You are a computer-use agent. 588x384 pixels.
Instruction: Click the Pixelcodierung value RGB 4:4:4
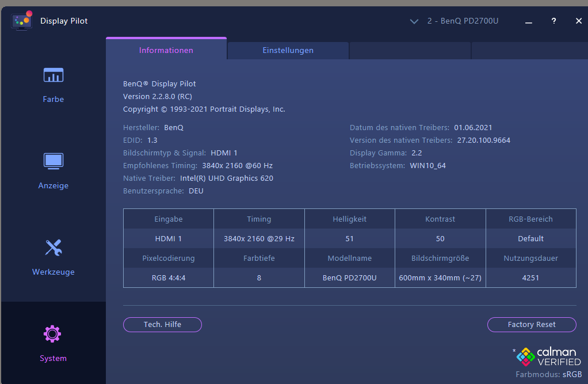point(169,278)
